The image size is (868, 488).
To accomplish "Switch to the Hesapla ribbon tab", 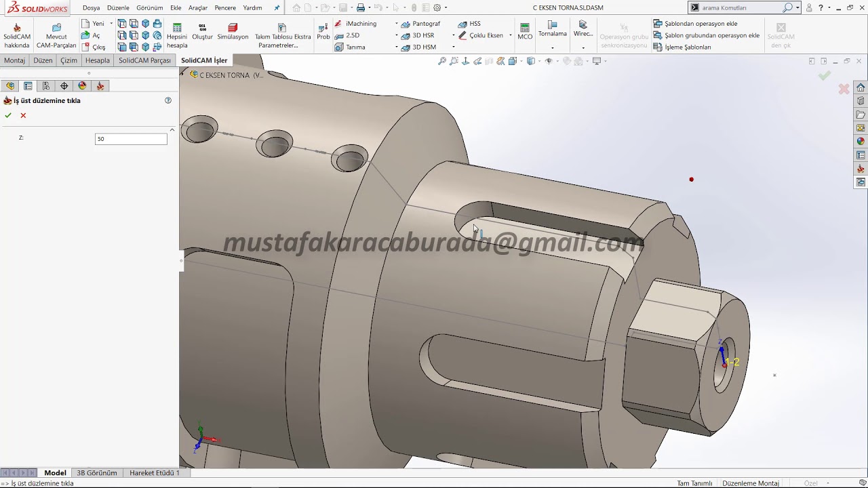I will pyautogui.click(x=98, y=60).
